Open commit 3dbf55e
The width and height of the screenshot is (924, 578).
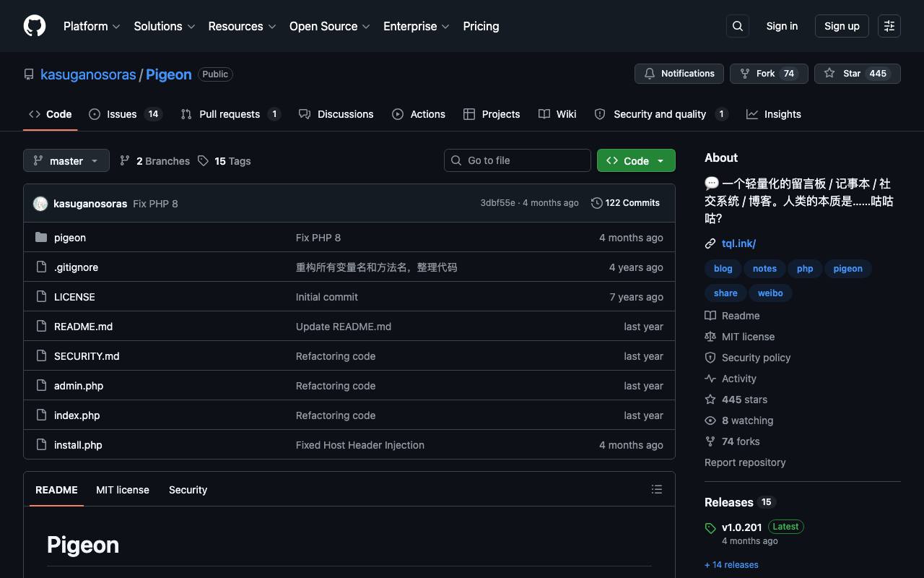click(x=497, y=203)
